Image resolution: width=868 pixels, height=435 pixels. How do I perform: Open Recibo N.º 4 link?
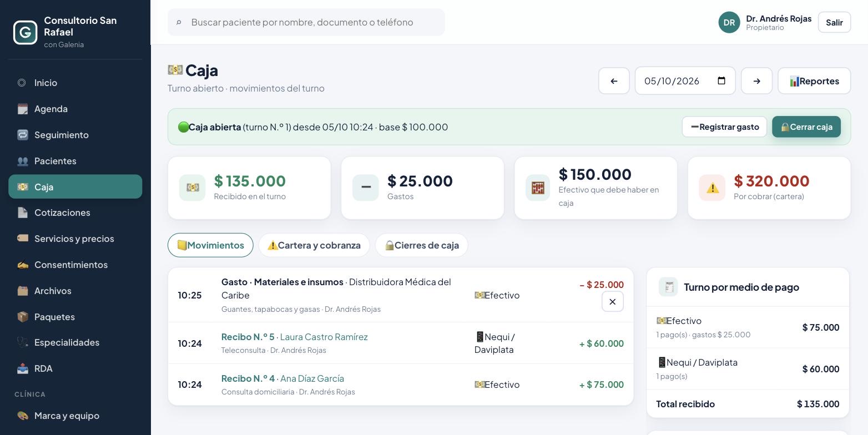coord(248,378)
